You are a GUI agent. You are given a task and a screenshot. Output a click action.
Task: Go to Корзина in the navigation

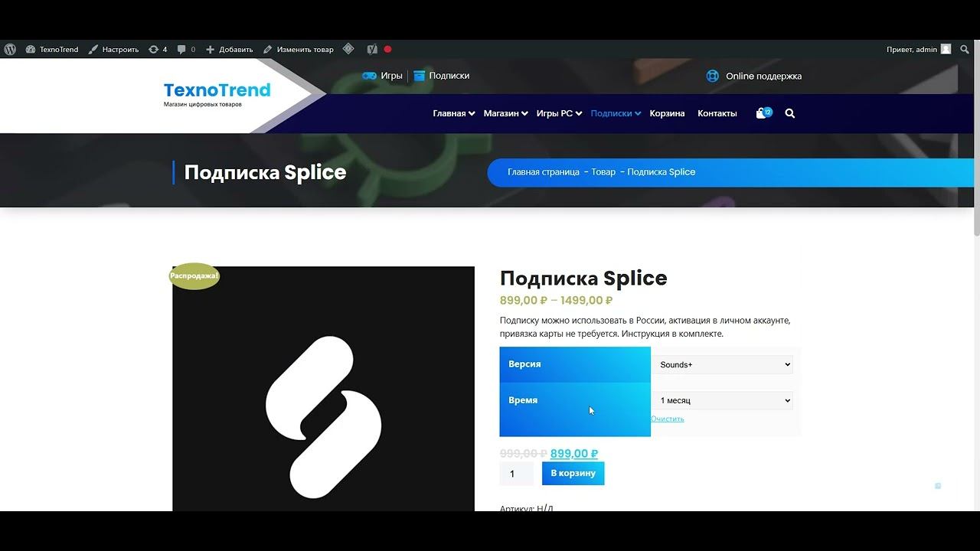[x=667, y=113]
